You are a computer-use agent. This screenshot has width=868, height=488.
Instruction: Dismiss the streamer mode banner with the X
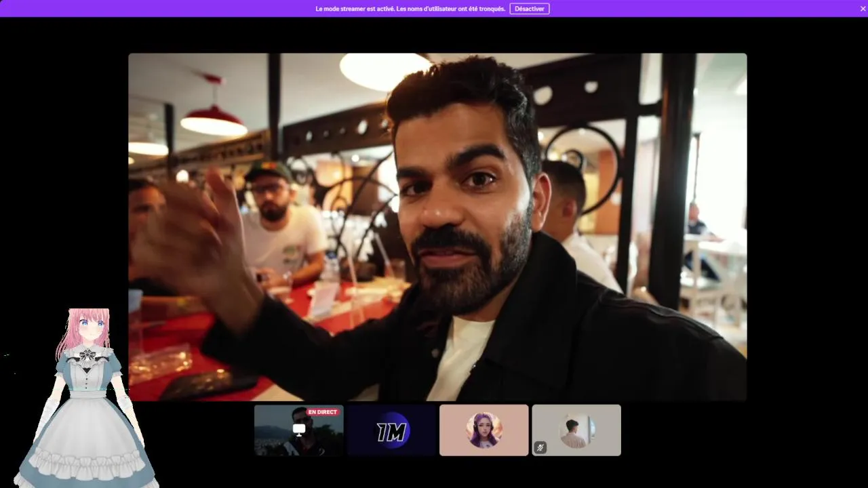863,9
